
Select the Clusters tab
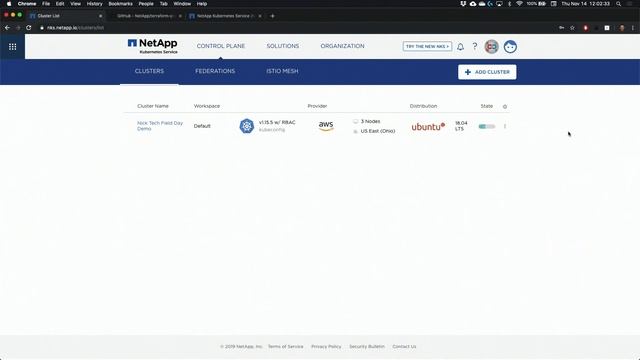tap(149, 71)
